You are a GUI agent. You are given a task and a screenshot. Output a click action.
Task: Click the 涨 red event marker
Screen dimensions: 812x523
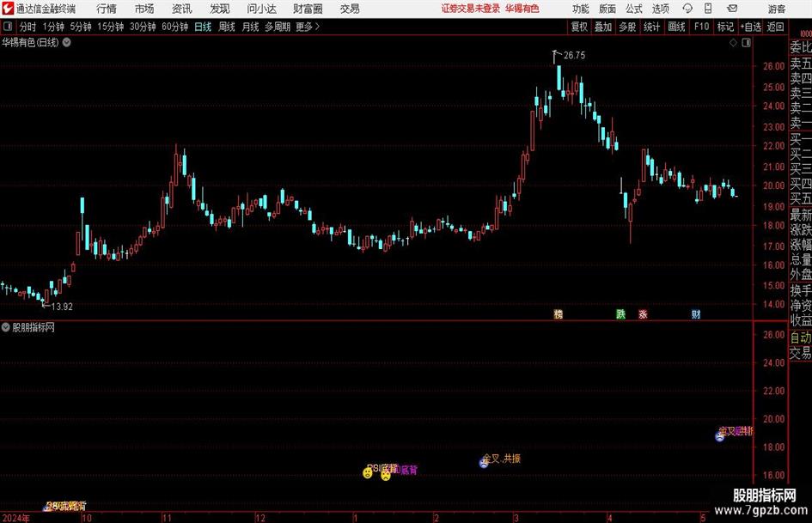point(644,314)
